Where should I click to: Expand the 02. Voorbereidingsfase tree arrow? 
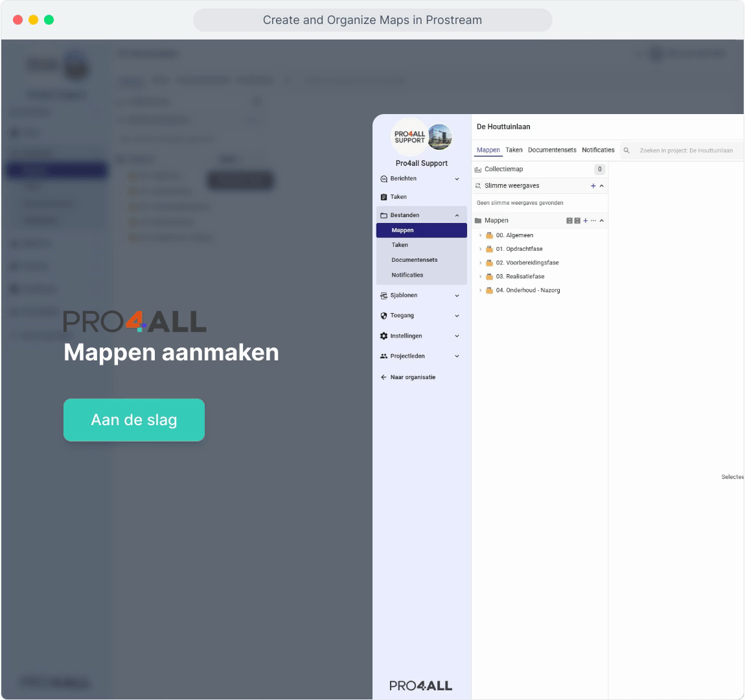tap(480, 262)
